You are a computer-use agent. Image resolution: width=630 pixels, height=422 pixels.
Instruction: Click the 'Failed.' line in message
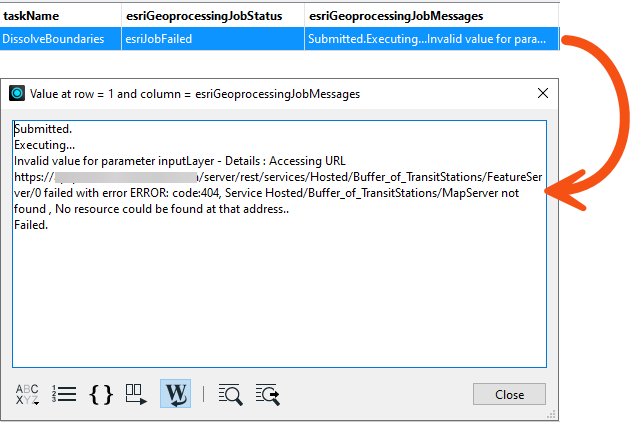point(31,225)
